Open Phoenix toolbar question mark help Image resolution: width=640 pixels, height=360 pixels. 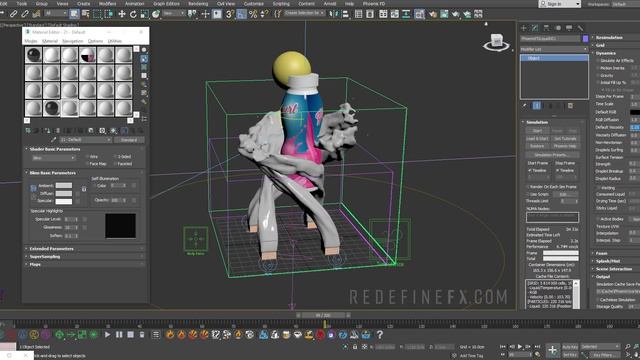coord(380,335)
